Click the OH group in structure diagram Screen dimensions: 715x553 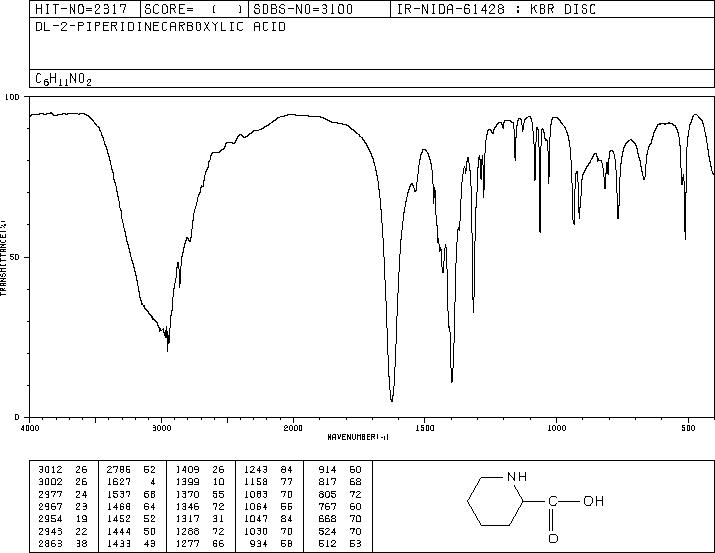click(x=593, y=501)
